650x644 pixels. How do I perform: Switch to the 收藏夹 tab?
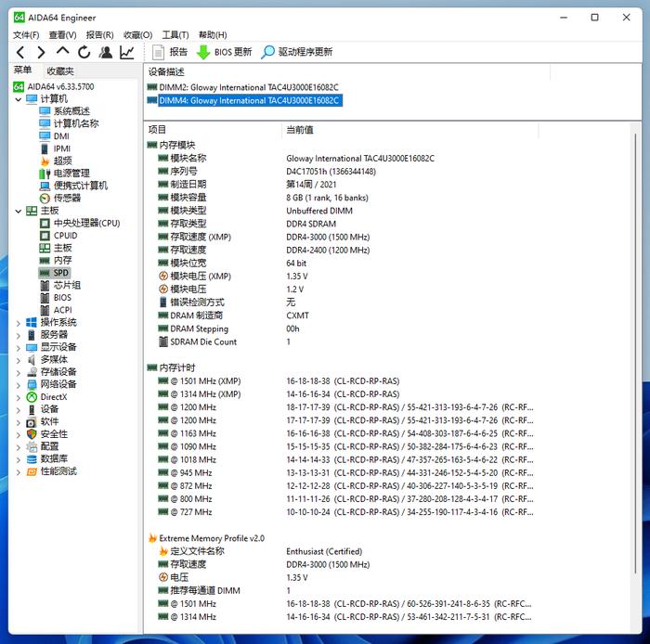60,71
